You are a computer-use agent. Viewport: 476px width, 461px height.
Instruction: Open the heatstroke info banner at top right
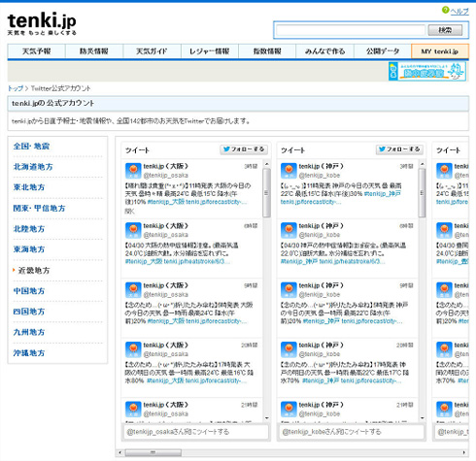click(427, 71)
